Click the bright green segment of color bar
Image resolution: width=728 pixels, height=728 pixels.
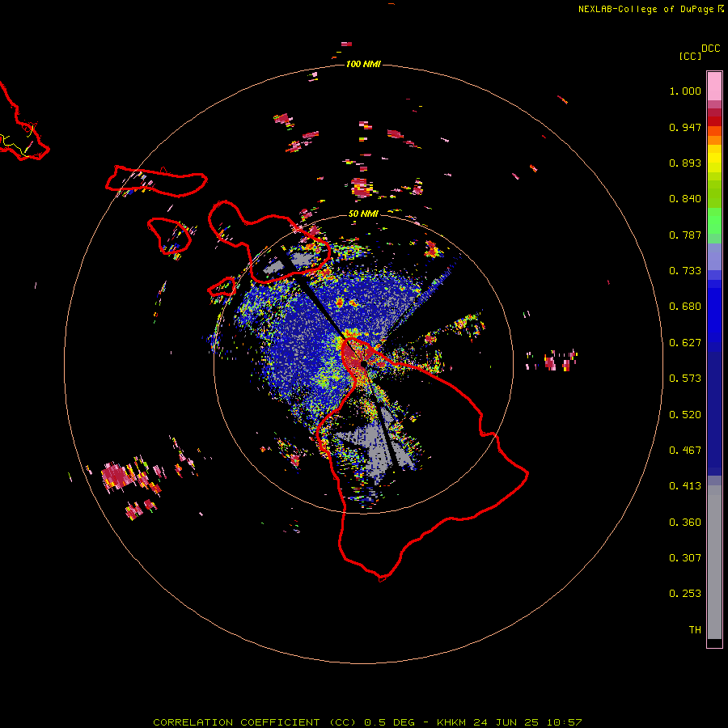point(714,221)
